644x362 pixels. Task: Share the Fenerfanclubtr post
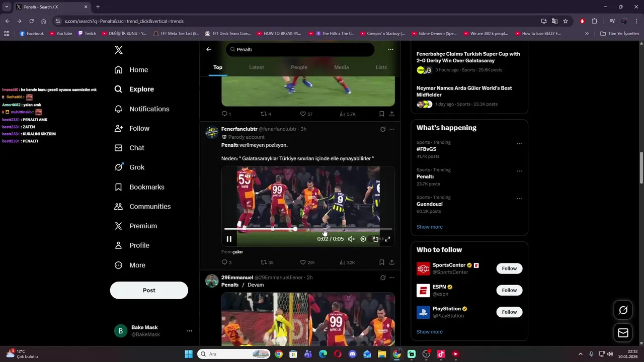392,262
